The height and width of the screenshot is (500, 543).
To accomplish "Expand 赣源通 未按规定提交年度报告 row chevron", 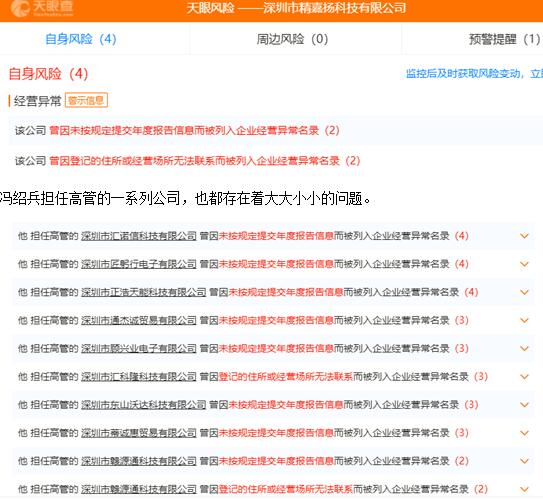I will click(x=524, y=461).
